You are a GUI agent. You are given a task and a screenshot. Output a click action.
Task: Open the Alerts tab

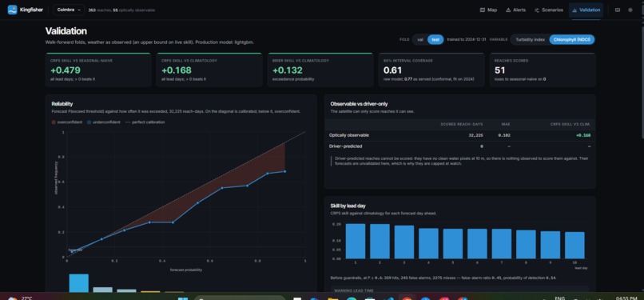(x=515, y=10)
